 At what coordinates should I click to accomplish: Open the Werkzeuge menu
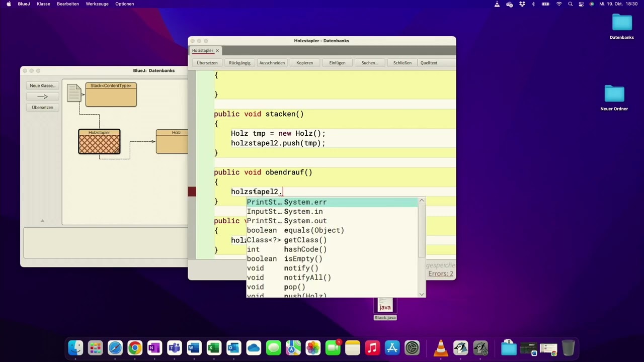pos(97,4)
